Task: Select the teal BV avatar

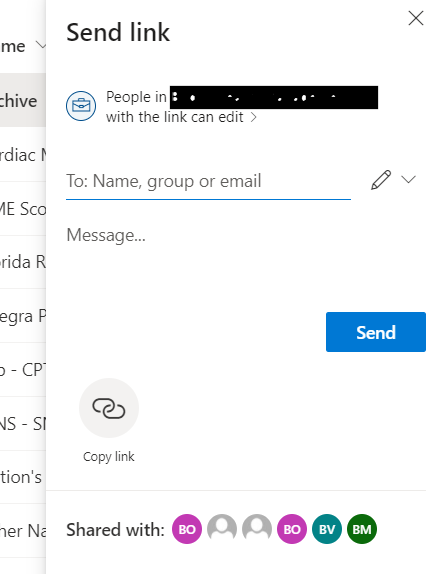Action: [x=327, y=529]
